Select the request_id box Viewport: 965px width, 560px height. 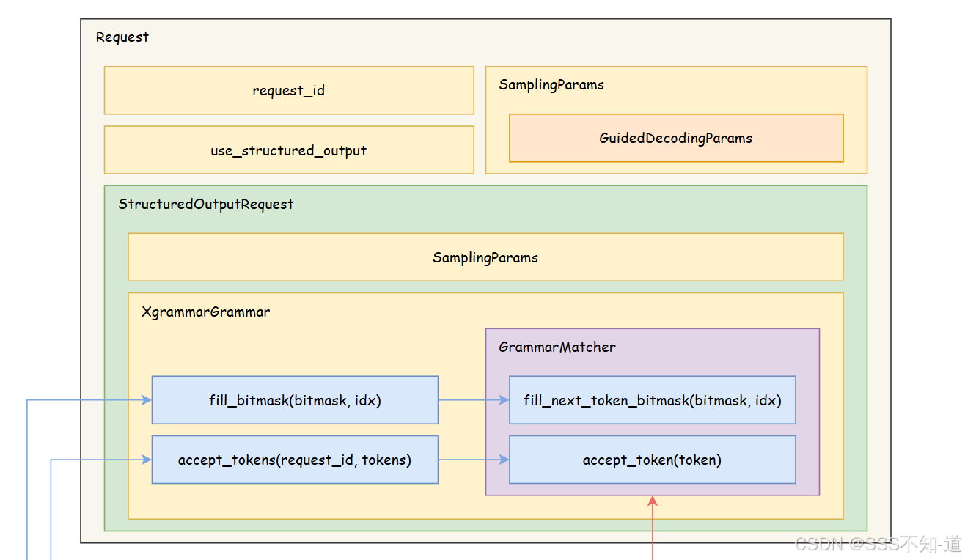point(288,90)
